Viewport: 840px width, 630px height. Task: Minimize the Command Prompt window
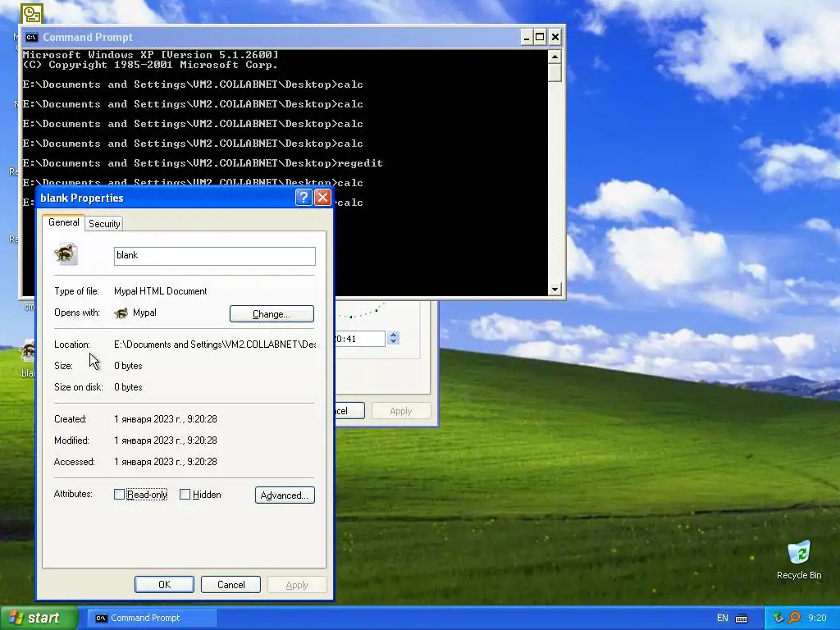click(x=526, y=38)
